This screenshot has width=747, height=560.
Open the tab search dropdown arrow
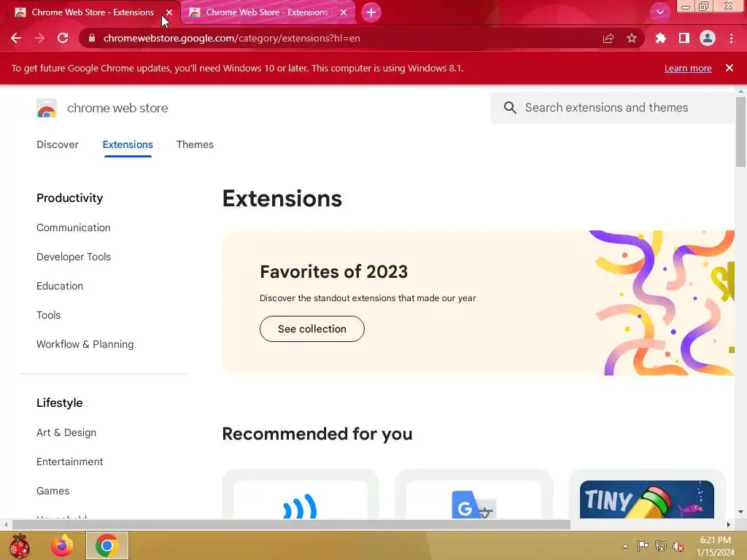point(659,12)
